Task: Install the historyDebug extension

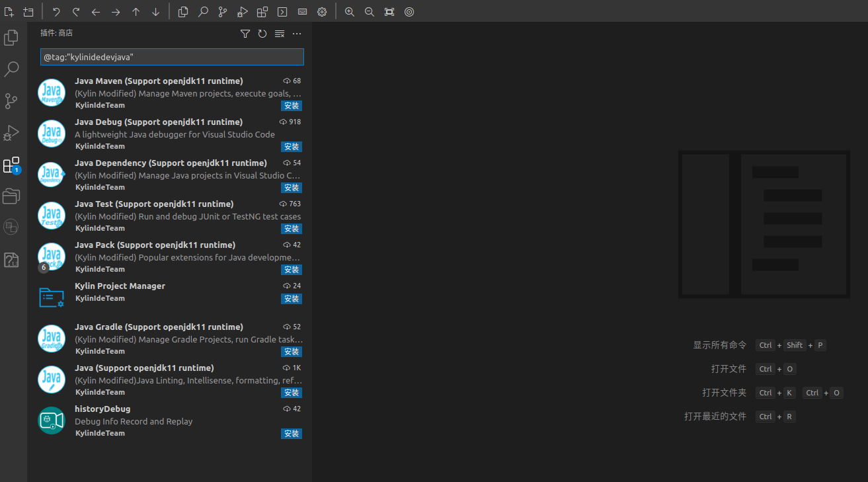Action: point(292,434)
